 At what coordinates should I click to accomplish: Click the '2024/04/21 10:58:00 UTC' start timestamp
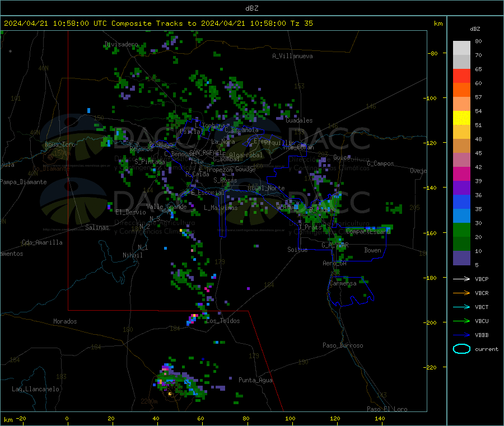[x=55, y=24]
